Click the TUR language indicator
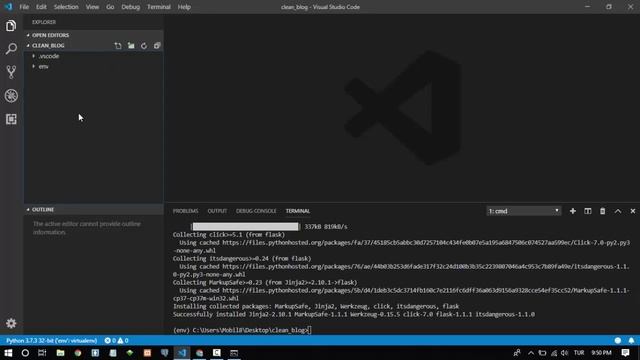Viewport: 640px width, 360px height. point(579,353)
